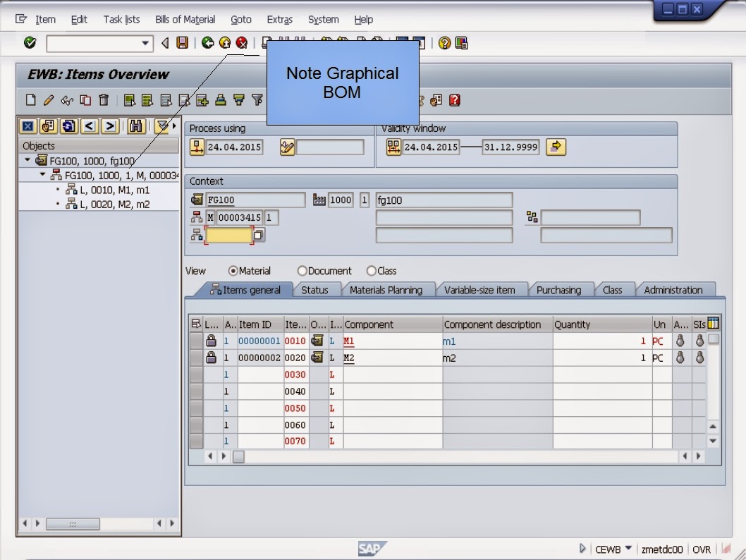Copy an item with the copy icon
Image resolution: width=746 pixels, height=560 pixels.
tap(85, 99)
